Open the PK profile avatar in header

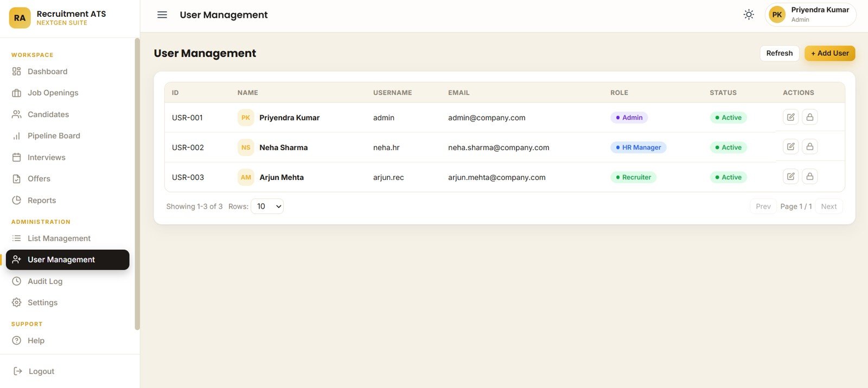click(x=777, y=15)
